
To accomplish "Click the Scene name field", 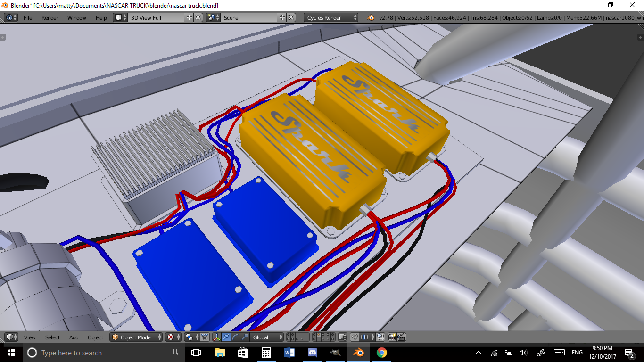I will point(249,17).
